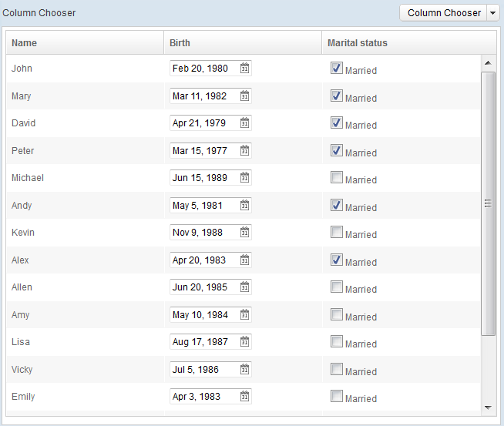This screenshot has width=504, height=426.
Task: Click the Marital status column header
Action: 409,42
